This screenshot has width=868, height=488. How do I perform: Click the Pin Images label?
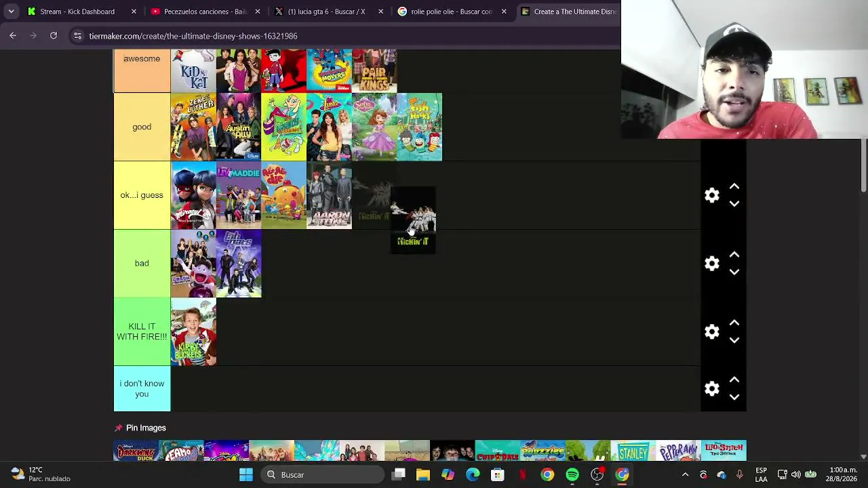146,428
